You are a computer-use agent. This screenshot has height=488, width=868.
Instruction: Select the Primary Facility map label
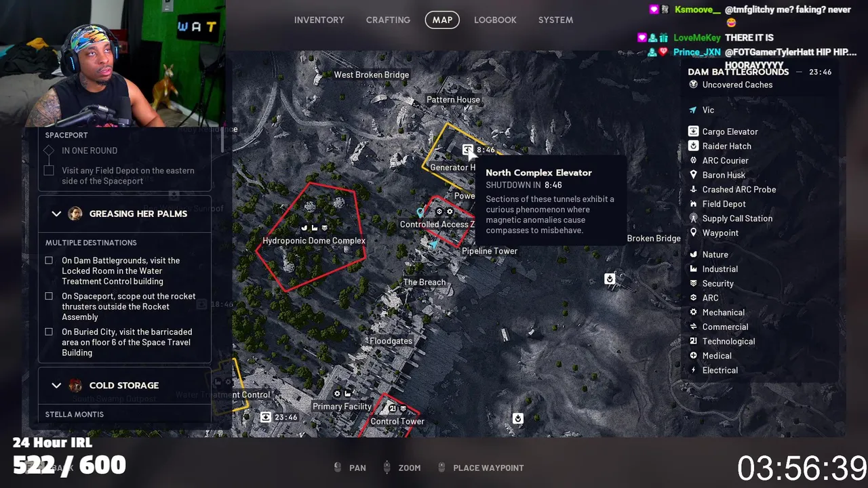pyautogui.click(x=342, y=406)
